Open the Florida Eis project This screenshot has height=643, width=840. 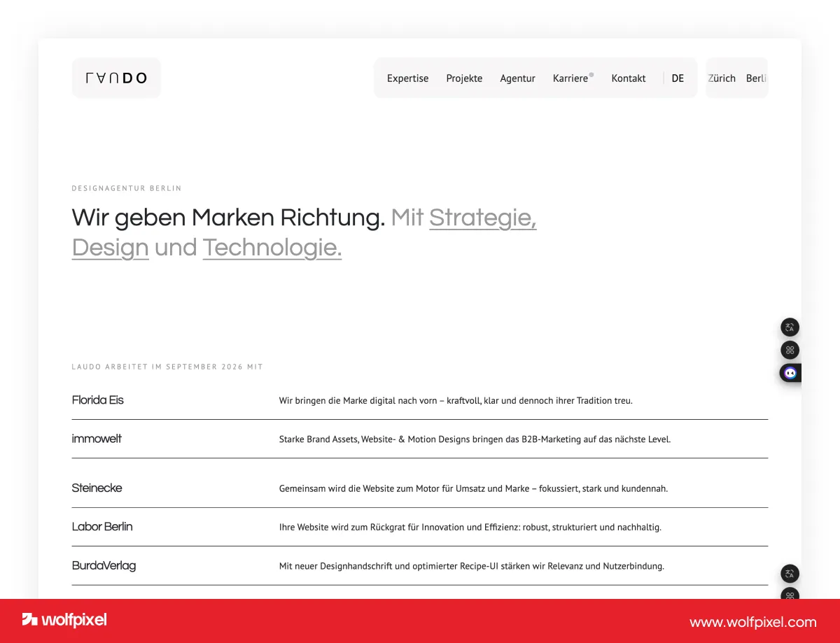pyautogui.click(x=98, y=400)
